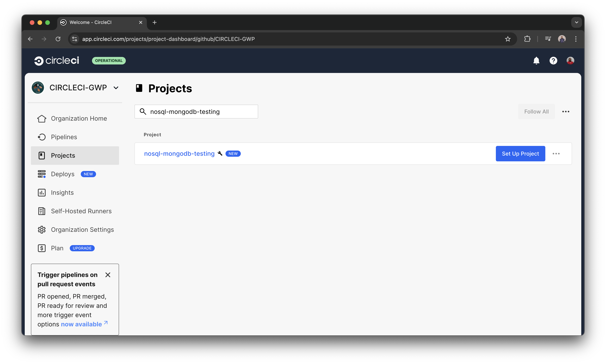
Task: Open the overflow menu next to Follow All
Action: (x=566, y=111)
